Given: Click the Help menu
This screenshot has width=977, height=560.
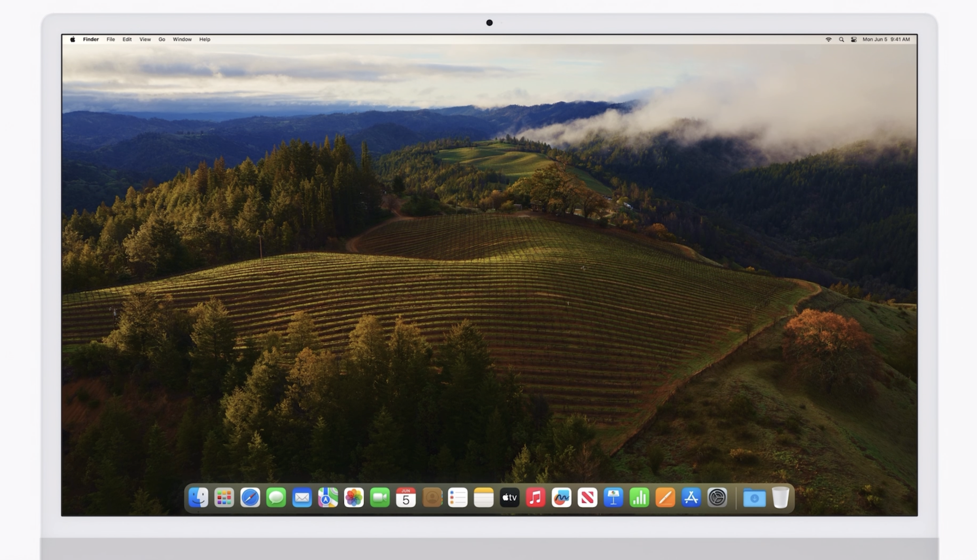Looking at the screenshot, I should pyautogui.click(x=204, y=39).
